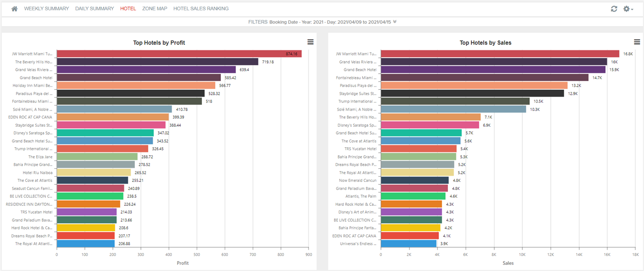The image size is (644, 271).
Task: Click Trump International sales bar 10.5K
Action: [x=455, y=101]
